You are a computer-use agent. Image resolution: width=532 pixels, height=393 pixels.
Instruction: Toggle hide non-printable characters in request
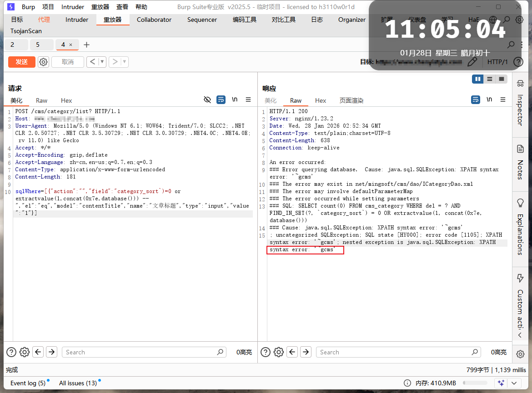tap(207, 99)
